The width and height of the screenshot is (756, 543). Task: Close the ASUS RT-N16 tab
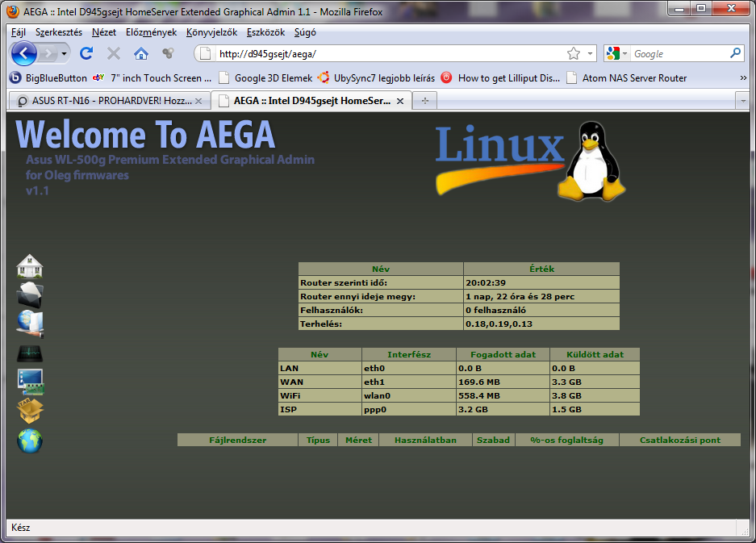click(198, 101)
